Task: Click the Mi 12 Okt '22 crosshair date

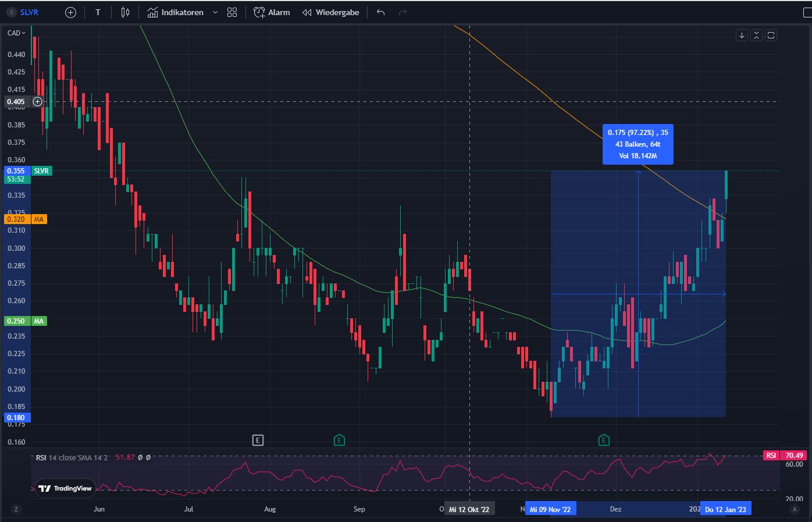Action: (x=469, y=509)
